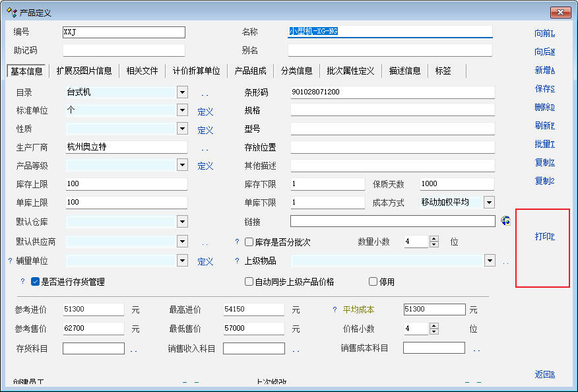Click the help icon before 是否进行存货管理

pyautogui.click(x=22, y=282)
